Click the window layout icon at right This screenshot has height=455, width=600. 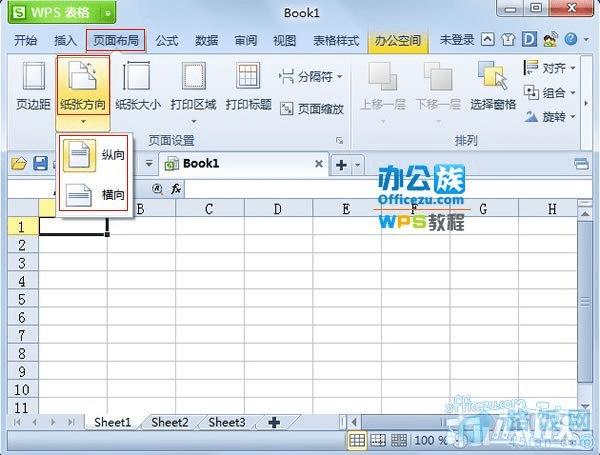pyautogui.click(x=581, y=164)
